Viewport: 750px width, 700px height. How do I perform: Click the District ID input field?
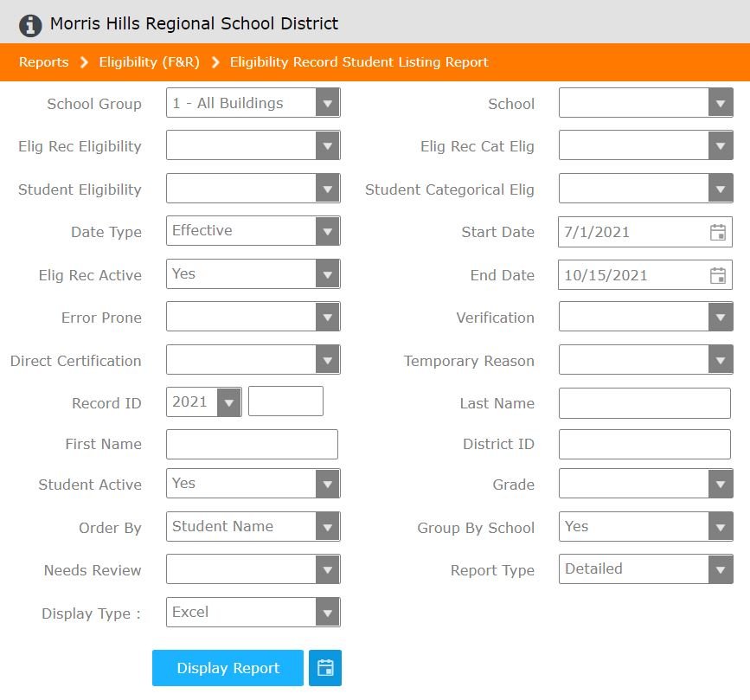pyautogui.click(x=644, y=445)
